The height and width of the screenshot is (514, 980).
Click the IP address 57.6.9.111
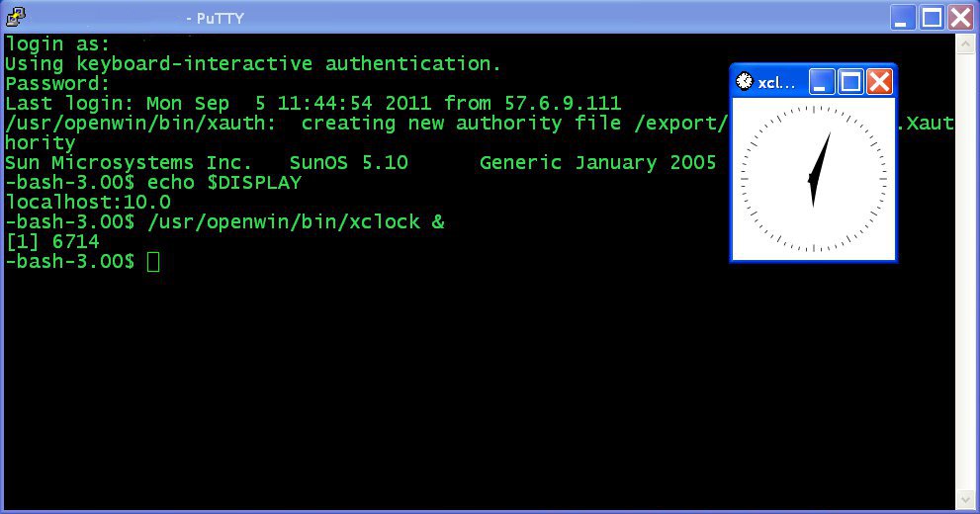pos(563,103)
